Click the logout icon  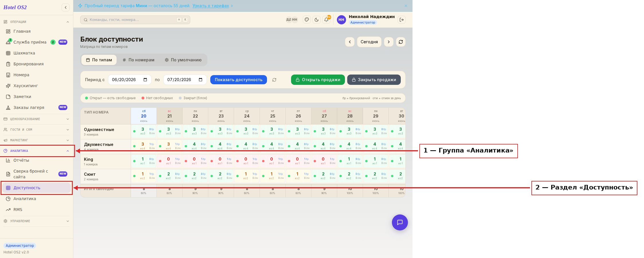pyautogui.click(x=402, y=20)
